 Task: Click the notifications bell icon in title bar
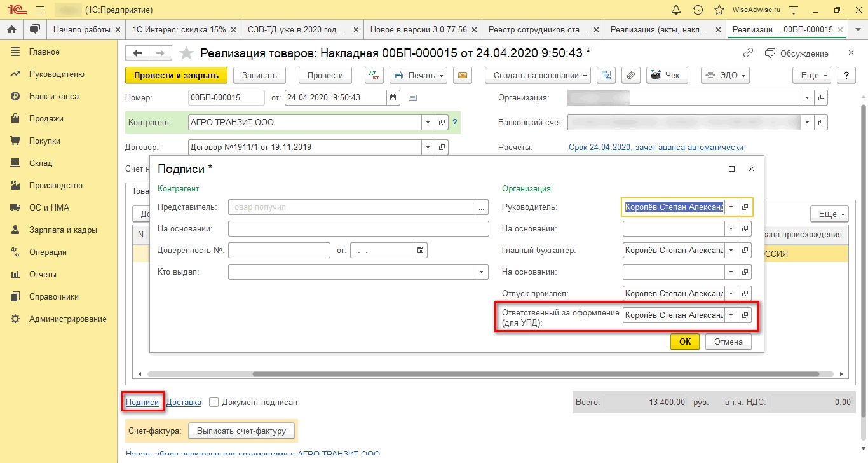tap(677, 10)
